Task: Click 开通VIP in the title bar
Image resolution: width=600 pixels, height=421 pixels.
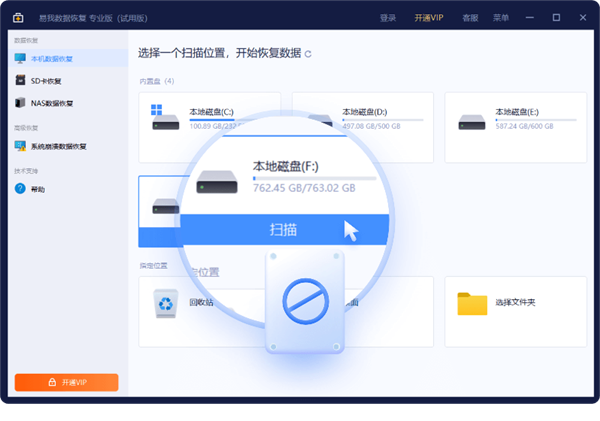Action: tap(429, 18)
